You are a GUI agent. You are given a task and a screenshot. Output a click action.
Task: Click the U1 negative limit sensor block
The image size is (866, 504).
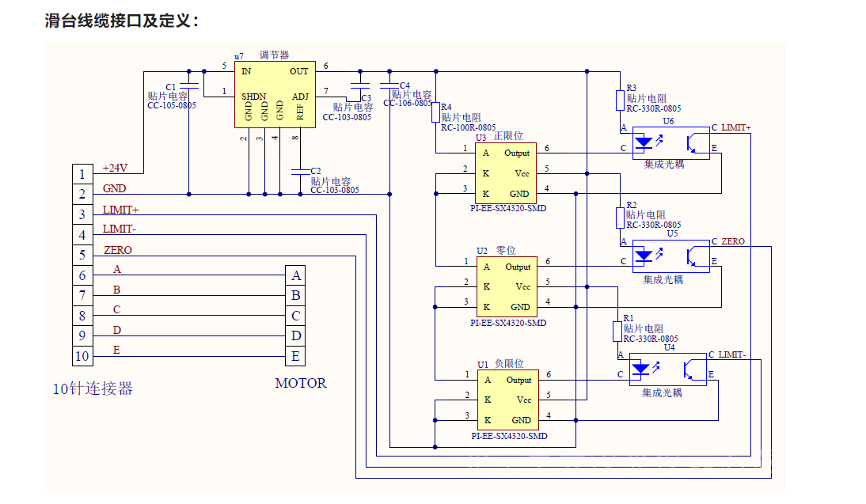click(506, 400)
